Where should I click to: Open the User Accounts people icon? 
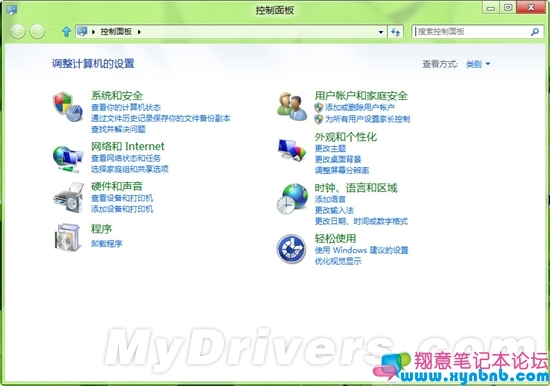pos(292,106)
